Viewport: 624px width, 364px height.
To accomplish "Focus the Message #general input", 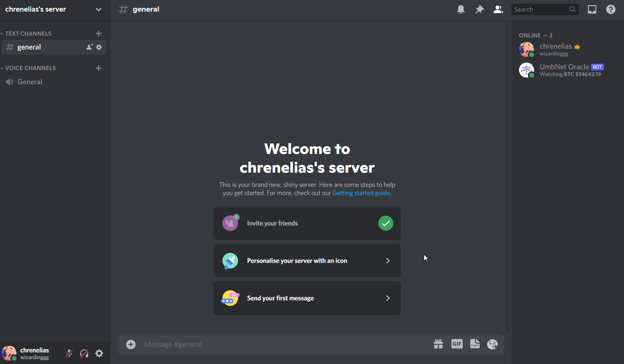I will (285, 345).
